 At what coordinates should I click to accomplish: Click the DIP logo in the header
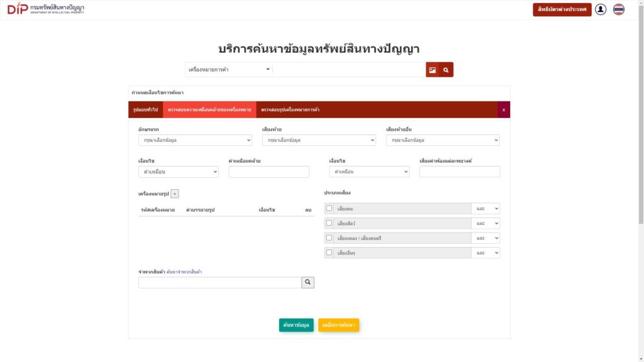pos(45,9)
